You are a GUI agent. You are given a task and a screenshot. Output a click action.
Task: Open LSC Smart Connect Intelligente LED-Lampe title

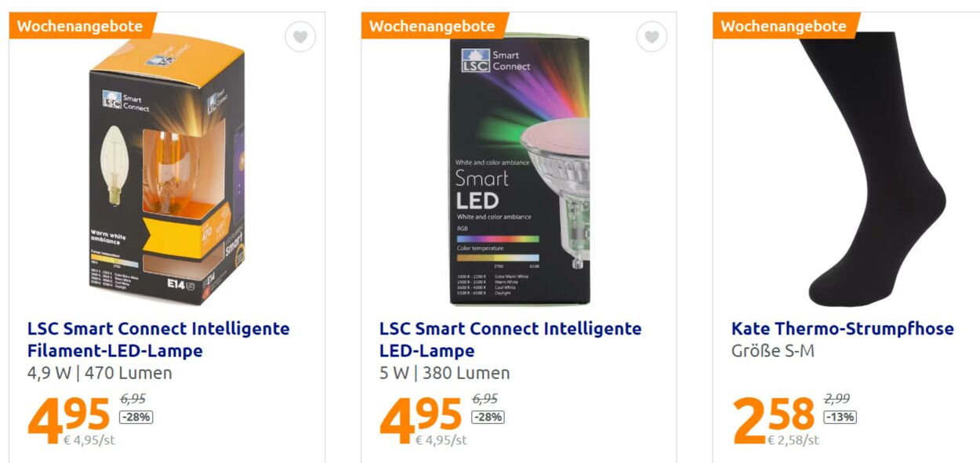tap(510, 339)
